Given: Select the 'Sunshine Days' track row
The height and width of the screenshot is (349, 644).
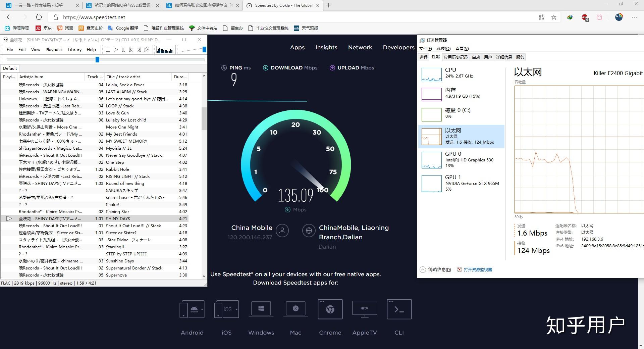Looking at the screenshot, I should (95, 261).
